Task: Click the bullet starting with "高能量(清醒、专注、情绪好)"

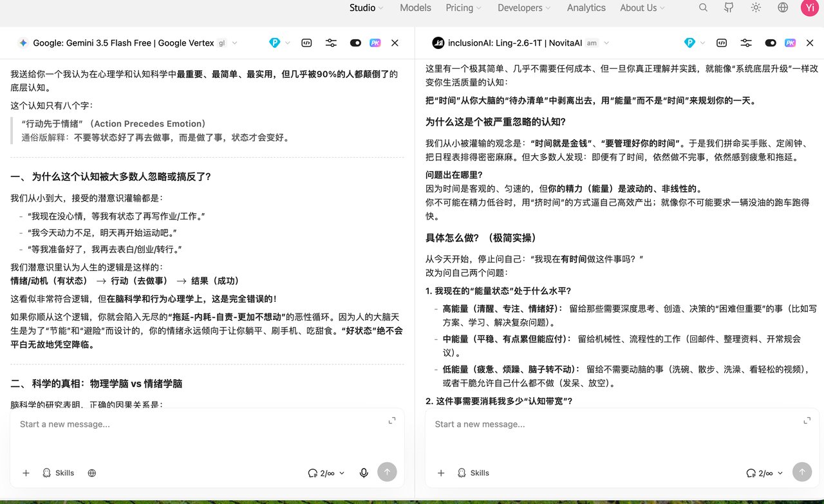Action: pos(630,315)
